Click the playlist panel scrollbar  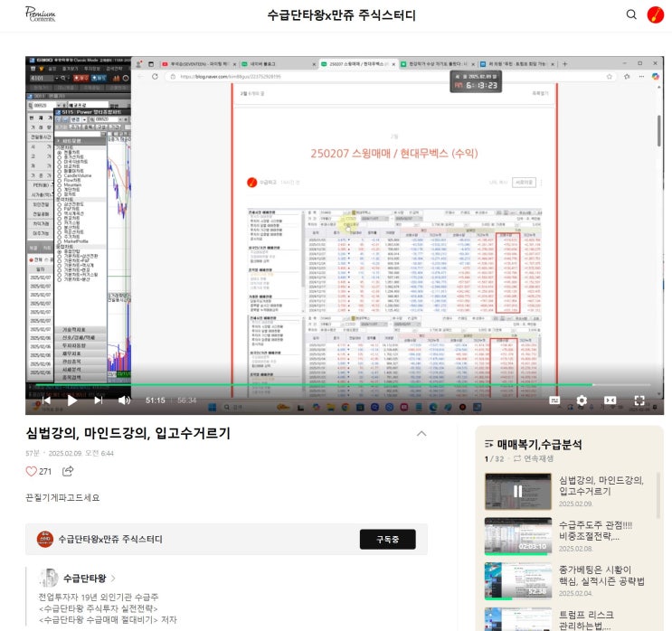tap(658, 494)
